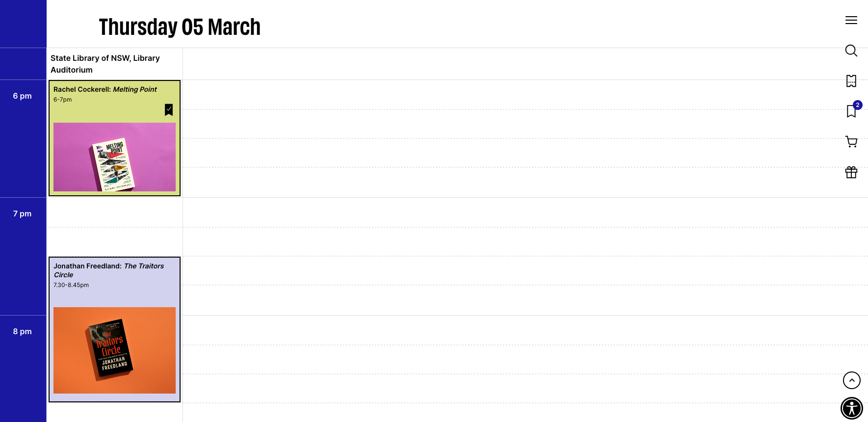The height and width of the screenshot is (422, 868).
Task: Click The Traitors Circle book cover image
Action: click(114, 350)
